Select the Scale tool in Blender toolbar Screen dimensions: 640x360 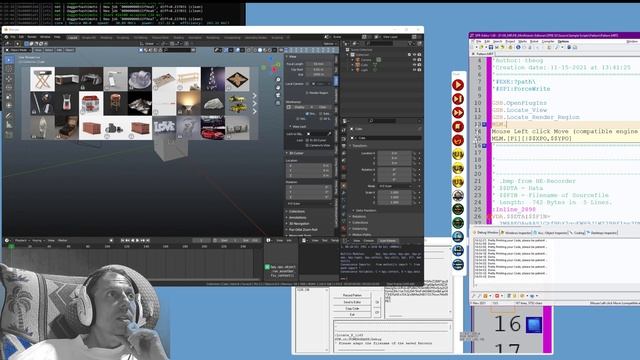coord(9,97)
